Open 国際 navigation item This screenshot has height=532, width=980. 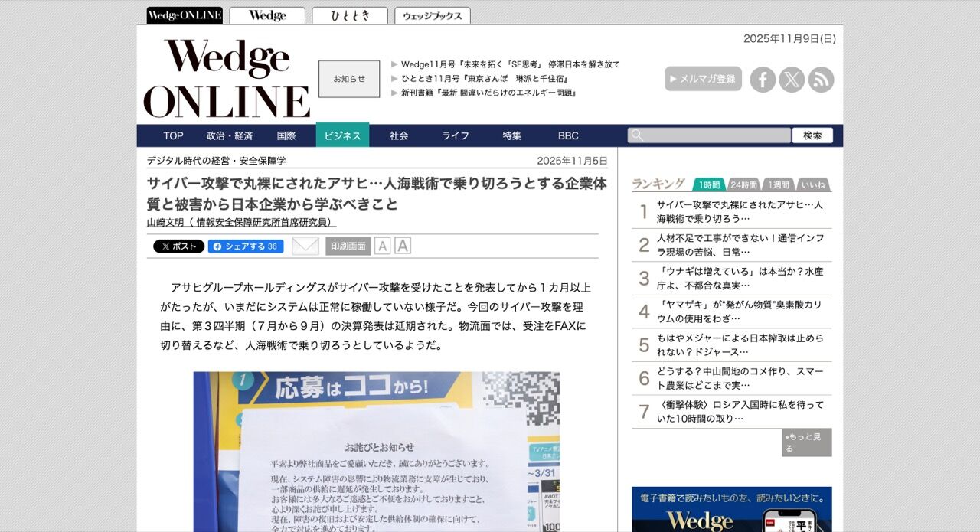[286, 135]
